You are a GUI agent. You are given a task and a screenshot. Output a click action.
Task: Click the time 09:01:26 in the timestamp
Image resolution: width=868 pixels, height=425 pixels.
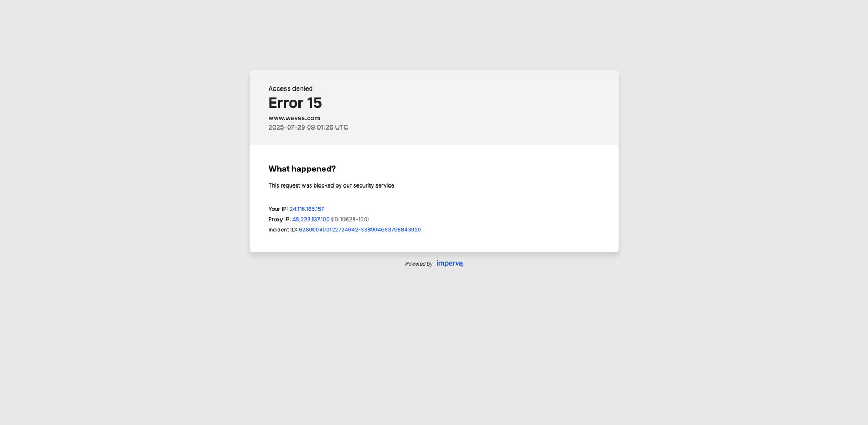[x=320, y=128]
